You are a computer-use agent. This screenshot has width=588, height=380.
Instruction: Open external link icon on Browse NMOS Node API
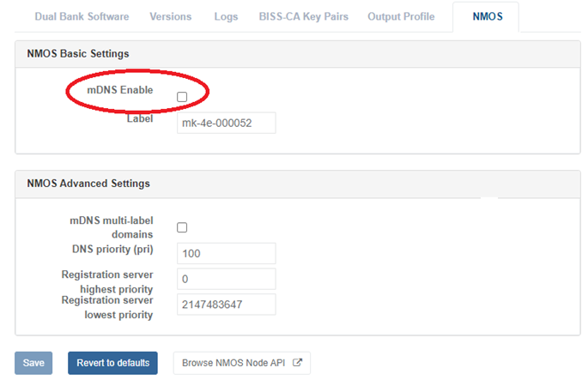tap(298, 363)
